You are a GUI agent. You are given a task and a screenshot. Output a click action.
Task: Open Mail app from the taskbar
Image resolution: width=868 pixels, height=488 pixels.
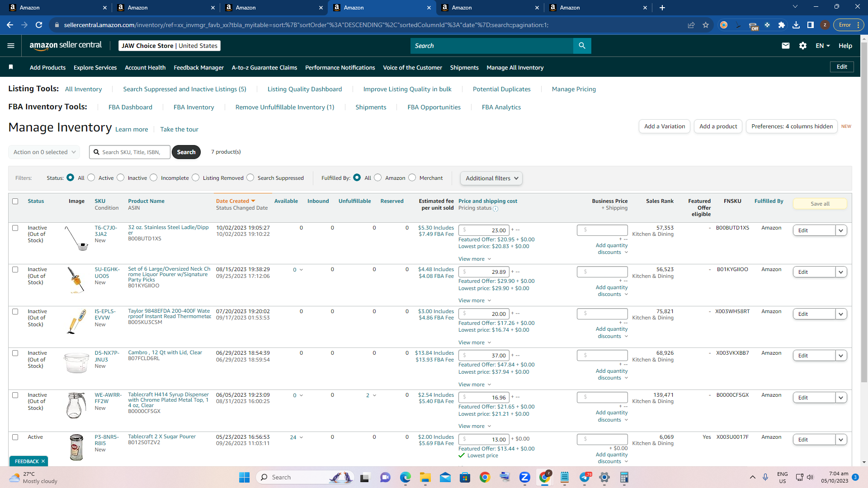pyautogui.click(x=445, y=477)
